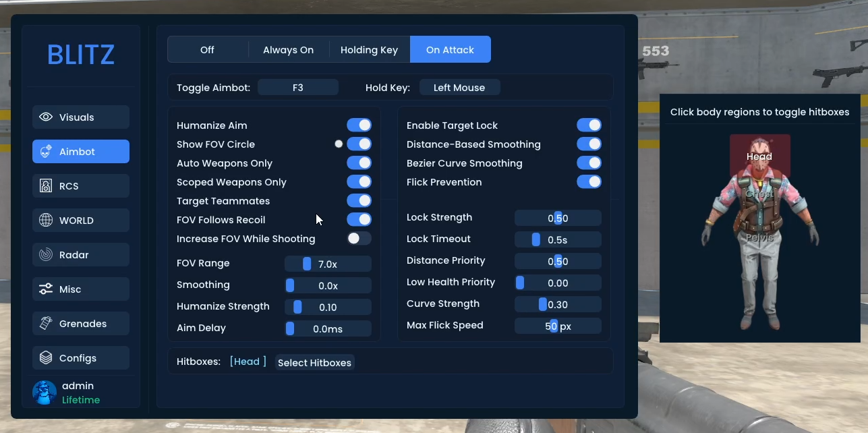This screenshot has height=433, width=868.
Task: Enable Increase FOV While Shooting
Action: pos(358,238)
